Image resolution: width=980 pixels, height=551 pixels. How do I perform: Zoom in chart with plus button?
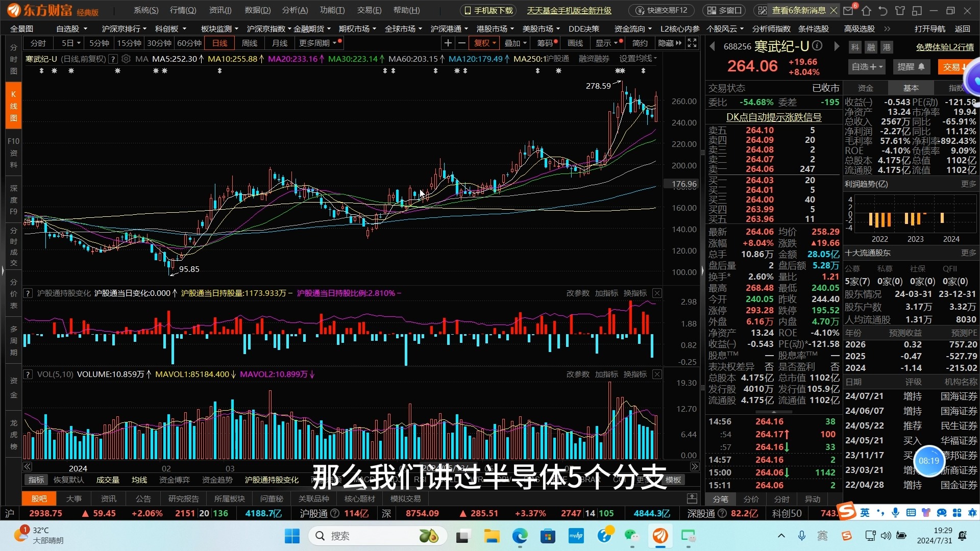[x=448, y=43]
